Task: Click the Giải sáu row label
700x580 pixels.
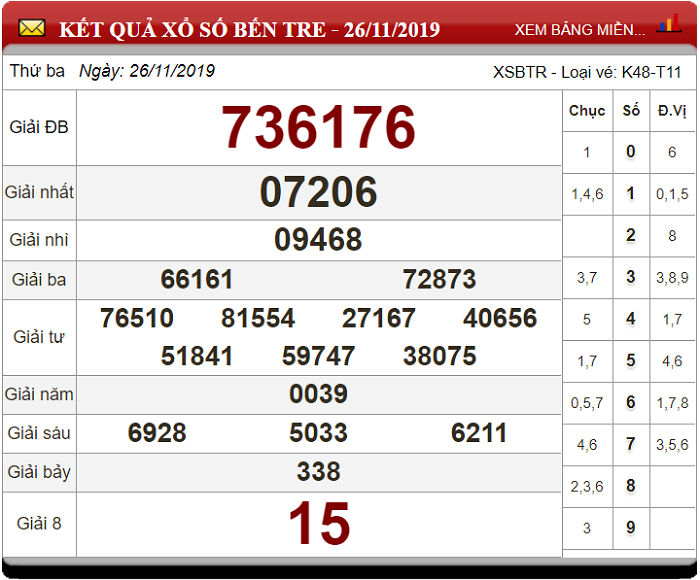Action: click(39, 433)
